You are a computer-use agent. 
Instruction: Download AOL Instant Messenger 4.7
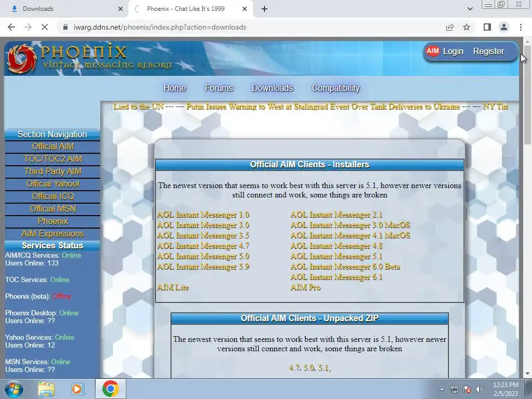tap(203, 246)
